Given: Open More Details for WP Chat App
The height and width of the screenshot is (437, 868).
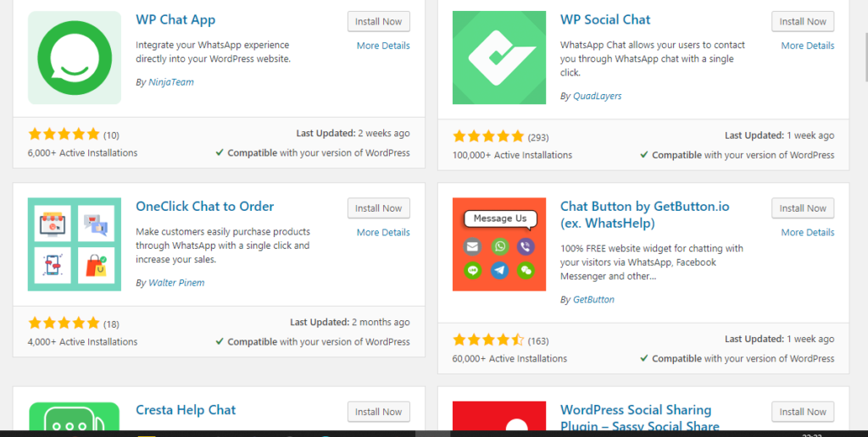Looking at the screenshot, I should click(x=382, y=46).
